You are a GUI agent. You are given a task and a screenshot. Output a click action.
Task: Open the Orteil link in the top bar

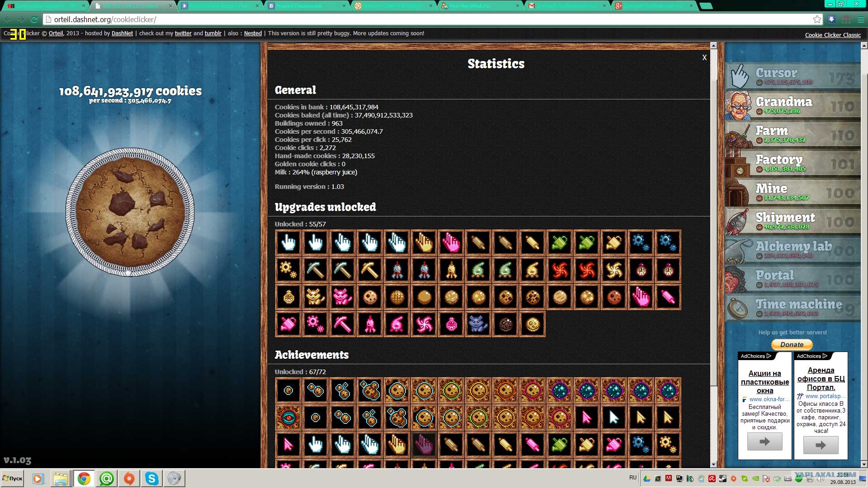56,33
